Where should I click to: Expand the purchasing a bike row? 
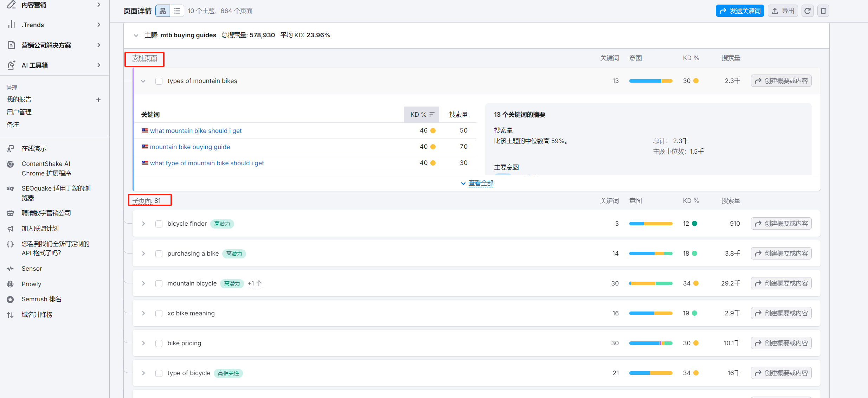(143, 254)
